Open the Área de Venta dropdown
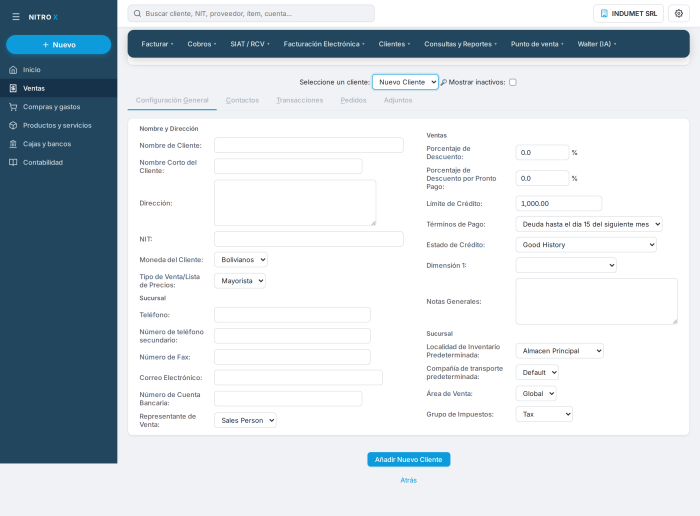Image resolution: width=700 pixels, height=516 pixels. point(536,393)
